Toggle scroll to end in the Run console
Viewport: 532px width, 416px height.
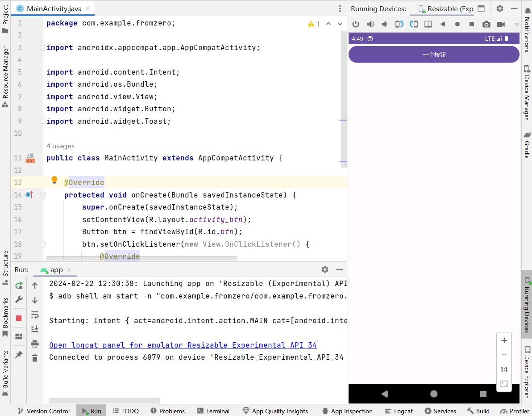[x=35, y=329]
